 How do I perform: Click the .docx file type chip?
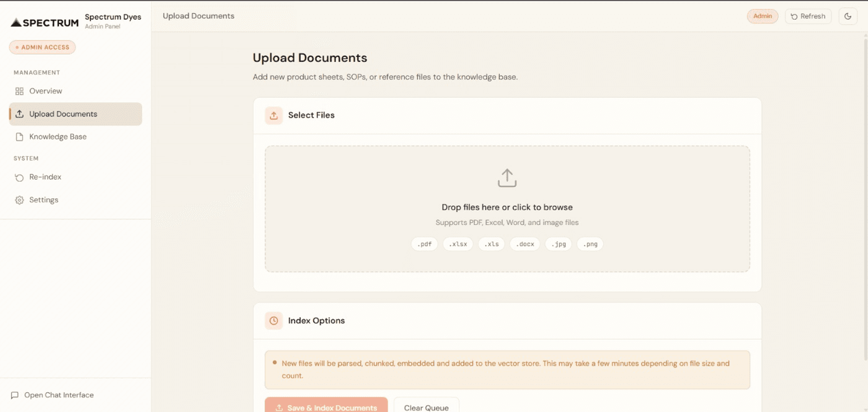coord(525,244)
